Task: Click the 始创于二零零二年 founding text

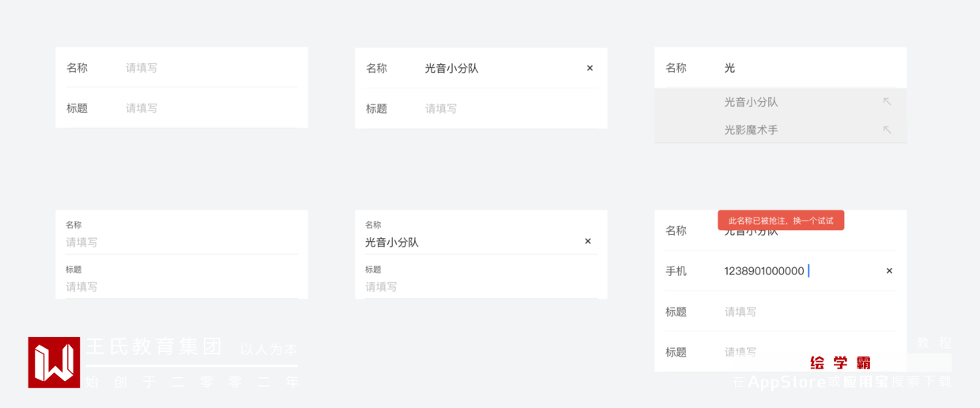Action: pos(193,382)
